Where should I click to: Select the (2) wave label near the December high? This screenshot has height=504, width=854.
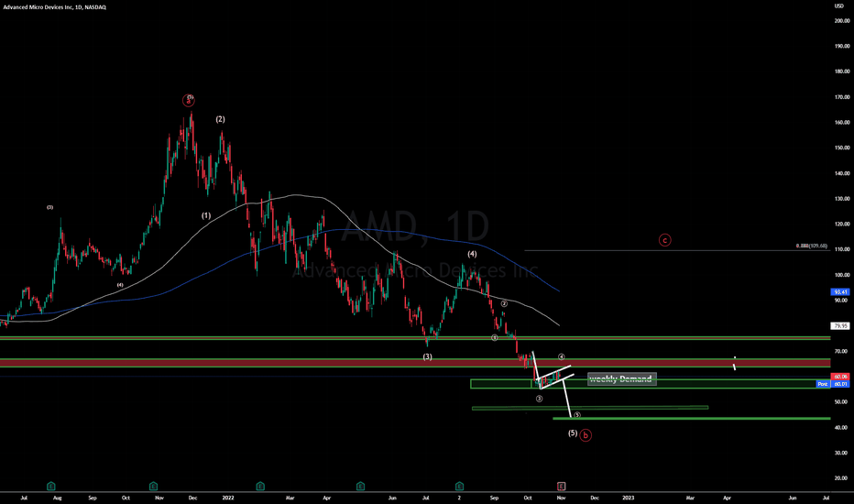click(x=220, y=119)
